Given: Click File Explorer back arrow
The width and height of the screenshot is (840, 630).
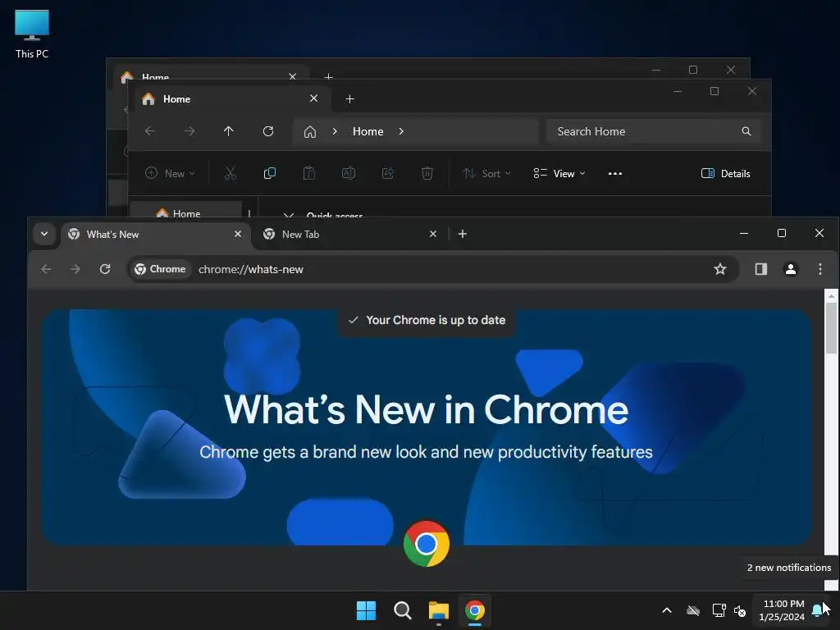Looking at the screenshot, I should pyautogui.click(x=150, y=131).
